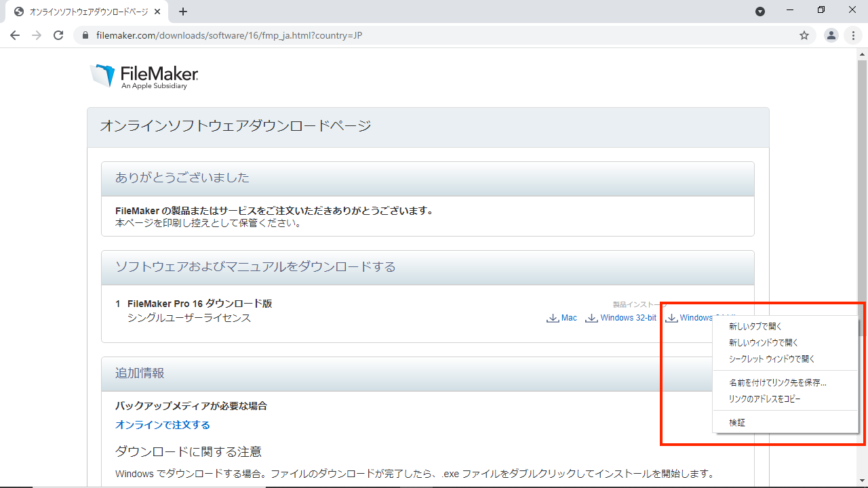Click 本ページを印刷し控えとして保管ください text
The height and width of the screenshot is (488, 868).
click(x=209, y=222)
